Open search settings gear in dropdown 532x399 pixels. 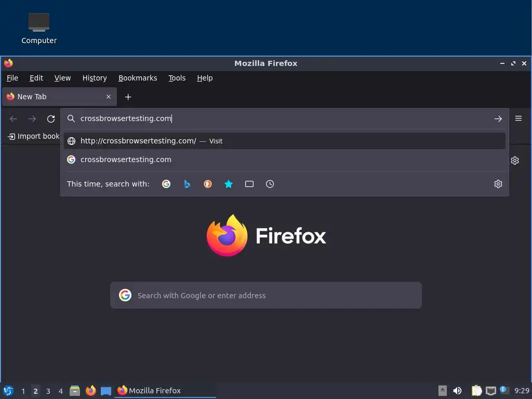(x=498, y=184)
